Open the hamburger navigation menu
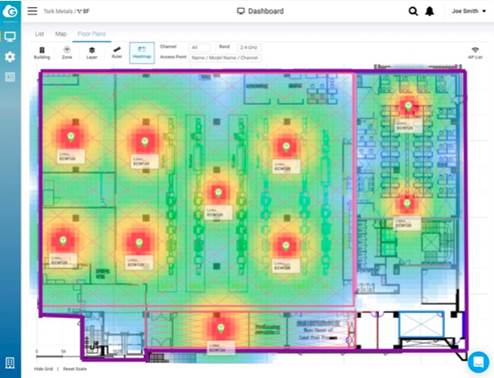This screenshot has height=378, width=494. coord(32,11)
